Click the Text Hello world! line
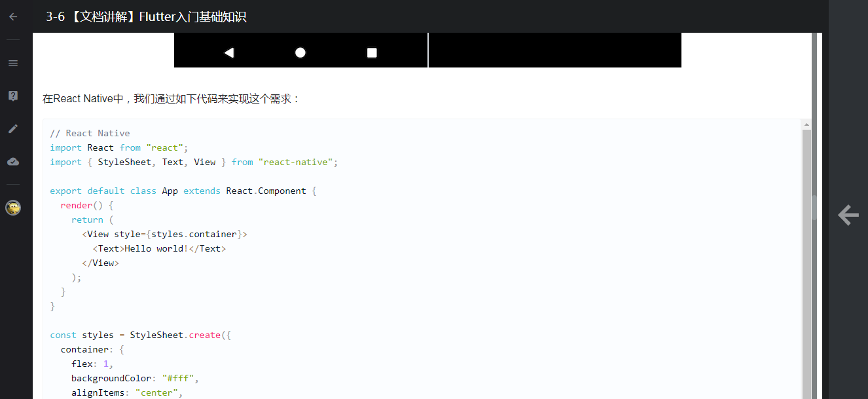 pos(159,248)
